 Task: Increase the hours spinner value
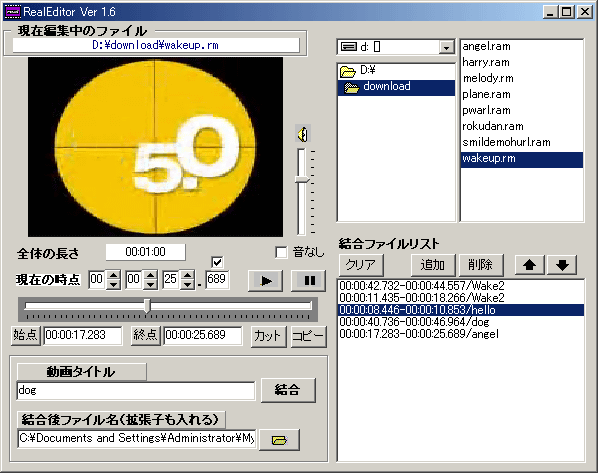tap(113, 275)
